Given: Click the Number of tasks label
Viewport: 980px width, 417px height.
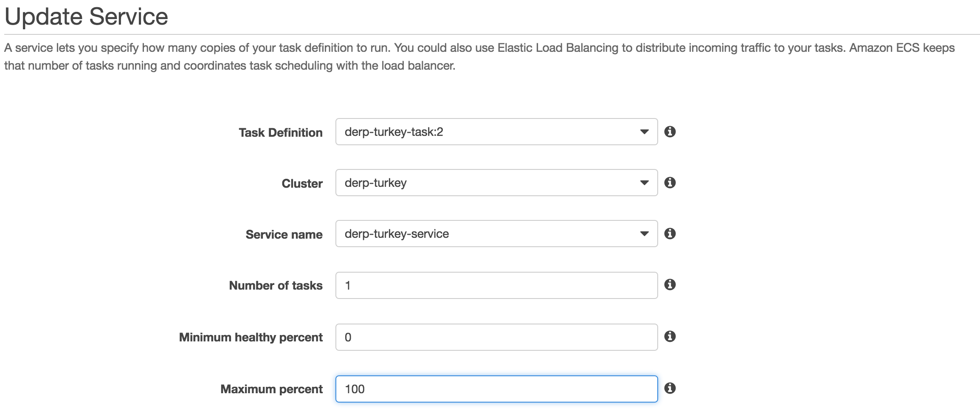Looking at the screenshot, I should coord(276,285).
